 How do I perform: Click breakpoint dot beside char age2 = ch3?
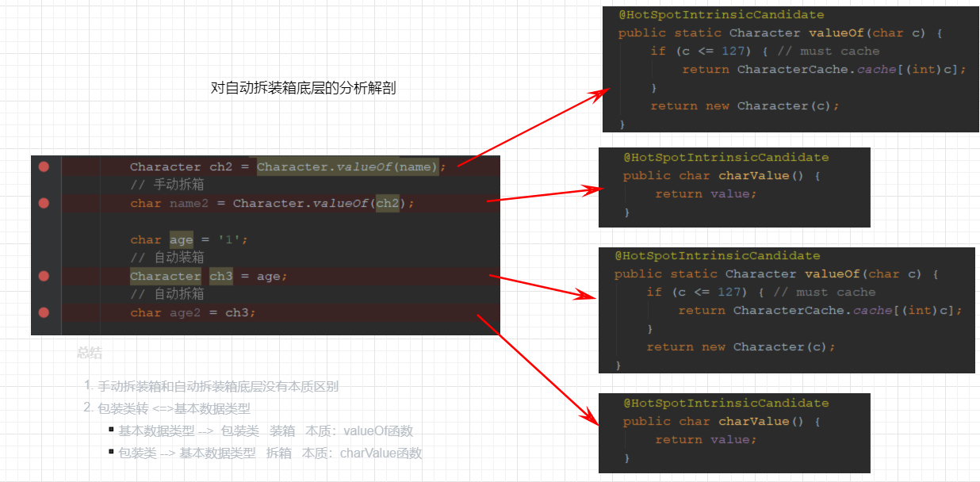click(x=44, y=312)
